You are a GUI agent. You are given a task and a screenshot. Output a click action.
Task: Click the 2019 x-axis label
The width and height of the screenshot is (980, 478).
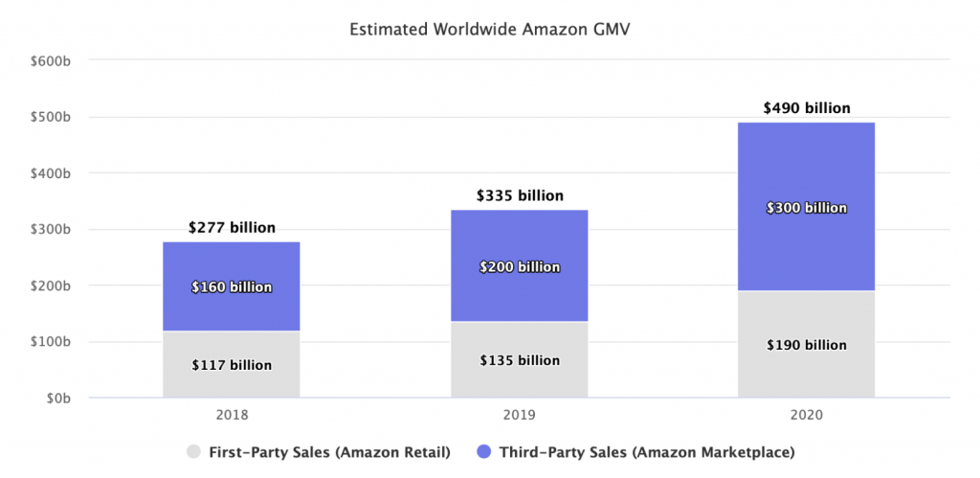520,417
